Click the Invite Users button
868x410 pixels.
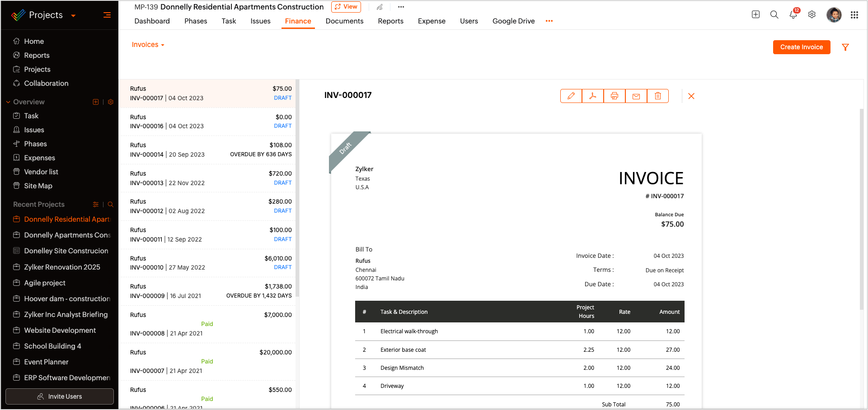click(60, 396)
